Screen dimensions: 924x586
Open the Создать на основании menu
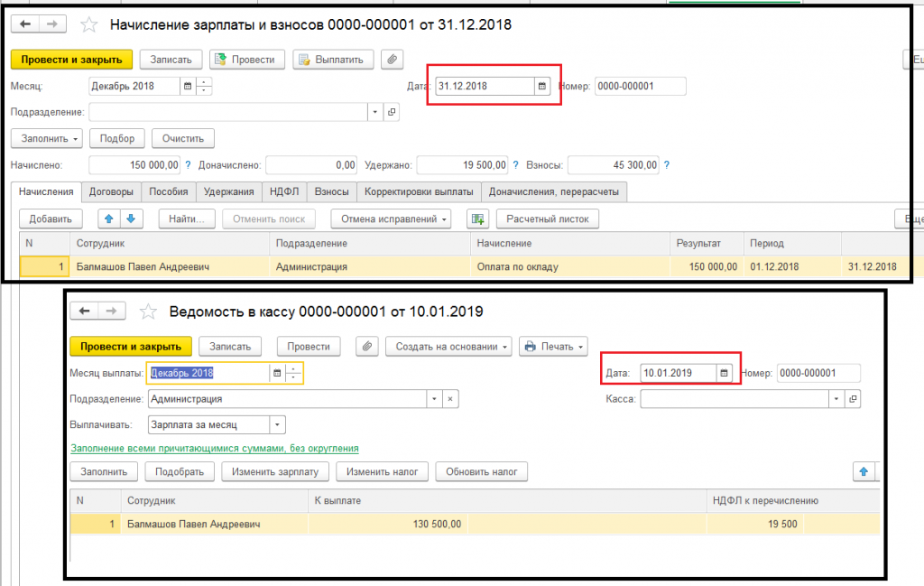coord(448,346)
